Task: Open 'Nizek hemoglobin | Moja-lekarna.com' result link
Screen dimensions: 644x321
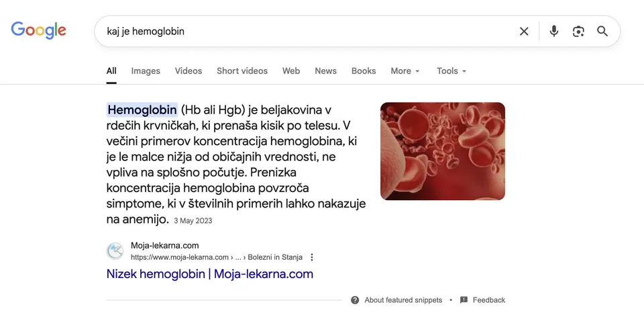Action: (209, 274)
